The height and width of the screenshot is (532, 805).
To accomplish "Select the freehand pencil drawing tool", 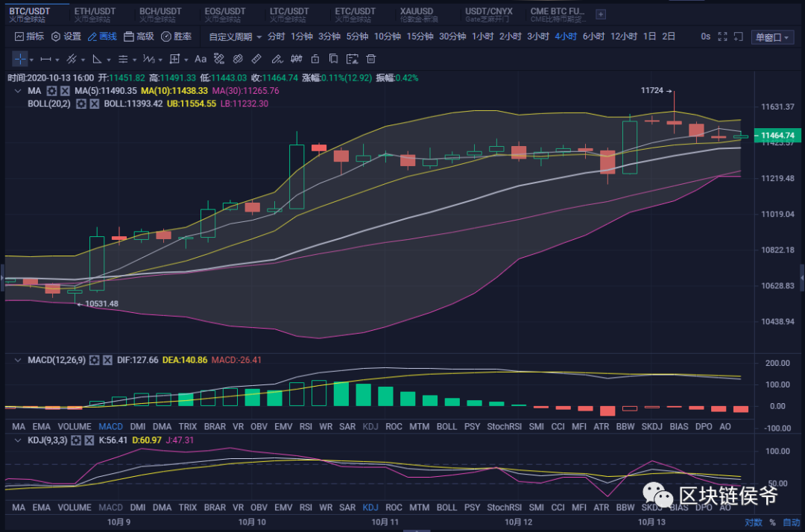I will (x=278, y=59).
